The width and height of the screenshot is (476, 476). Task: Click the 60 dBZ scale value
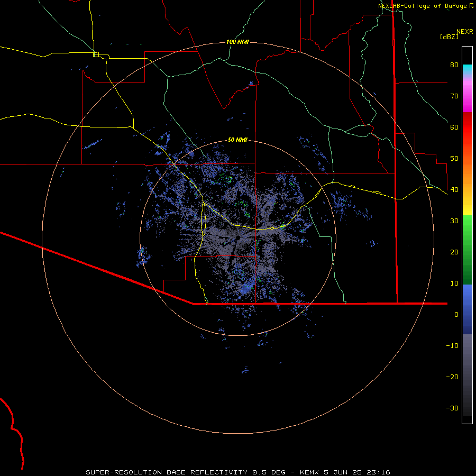[454, 127]
